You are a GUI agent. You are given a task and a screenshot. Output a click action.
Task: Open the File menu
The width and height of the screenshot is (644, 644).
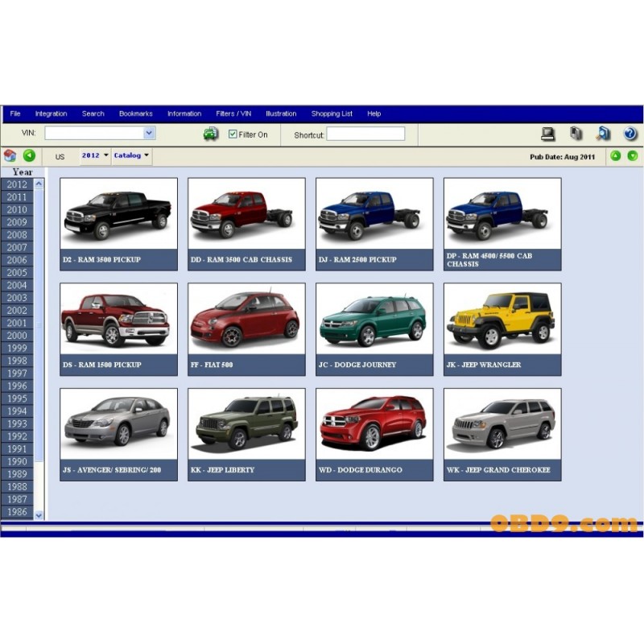[15, 114]
